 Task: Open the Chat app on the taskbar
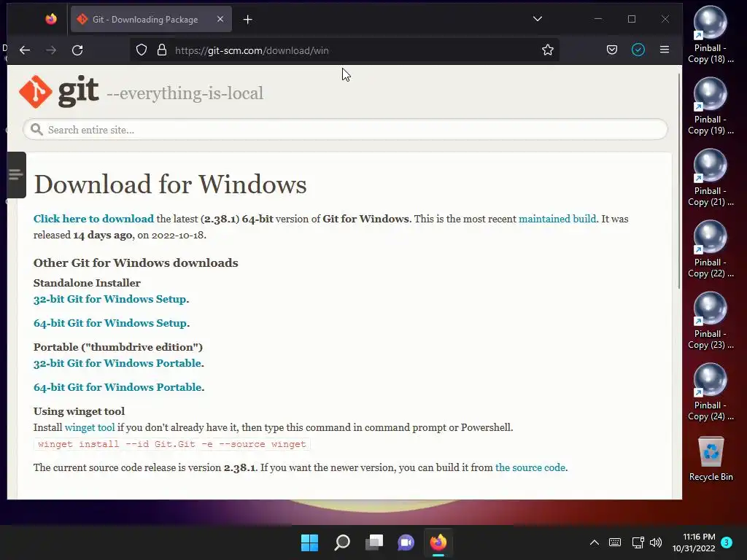406,542
